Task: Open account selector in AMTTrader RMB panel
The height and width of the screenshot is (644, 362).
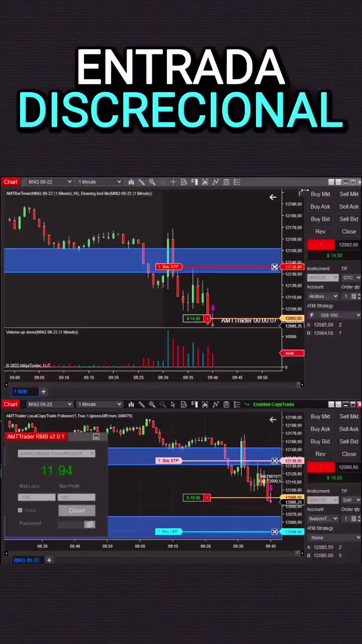Action: (56, 453)
